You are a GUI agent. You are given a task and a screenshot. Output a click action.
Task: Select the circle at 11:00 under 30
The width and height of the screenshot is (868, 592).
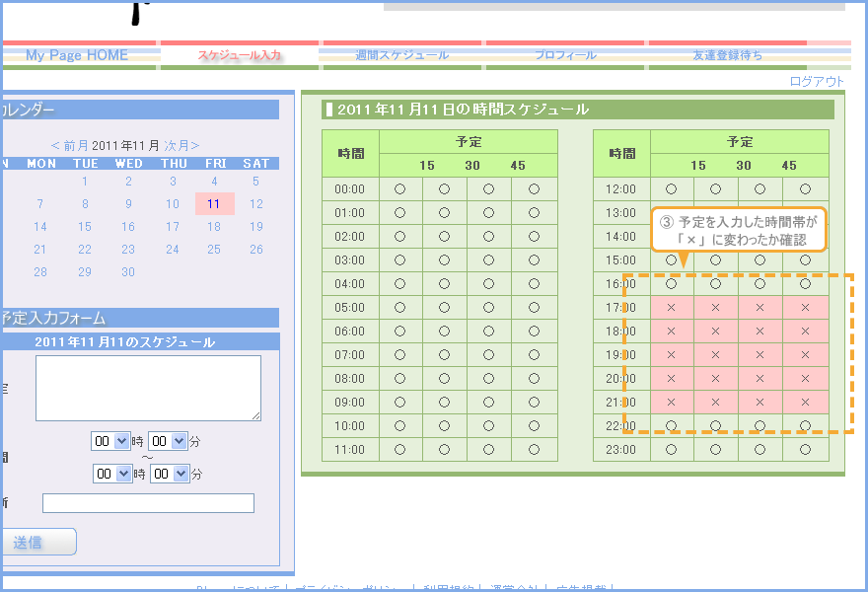point(488,450)
